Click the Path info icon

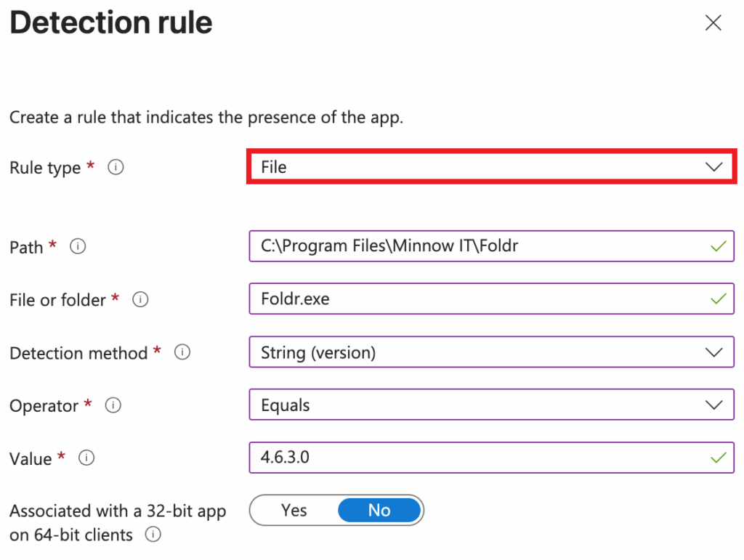[78, 246]
